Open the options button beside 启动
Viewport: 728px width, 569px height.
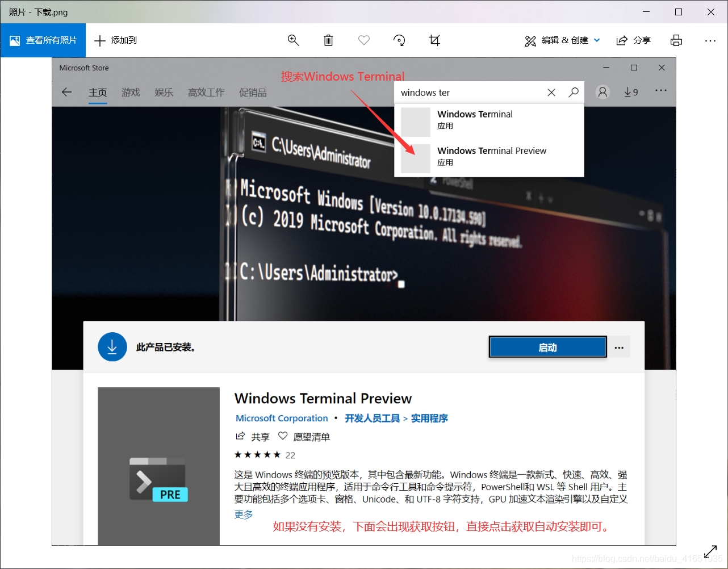point(619,348)
